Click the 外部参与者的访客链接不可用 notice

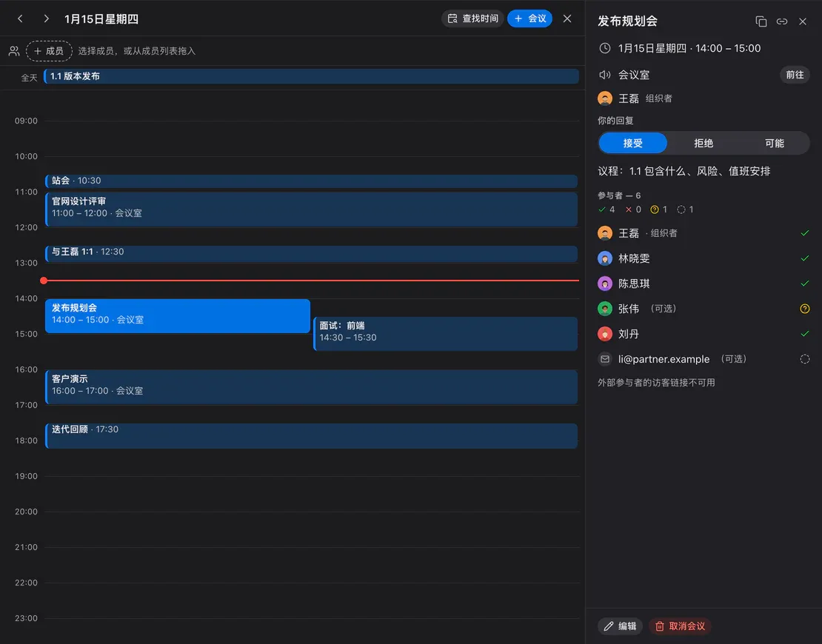tap(656, 383)
